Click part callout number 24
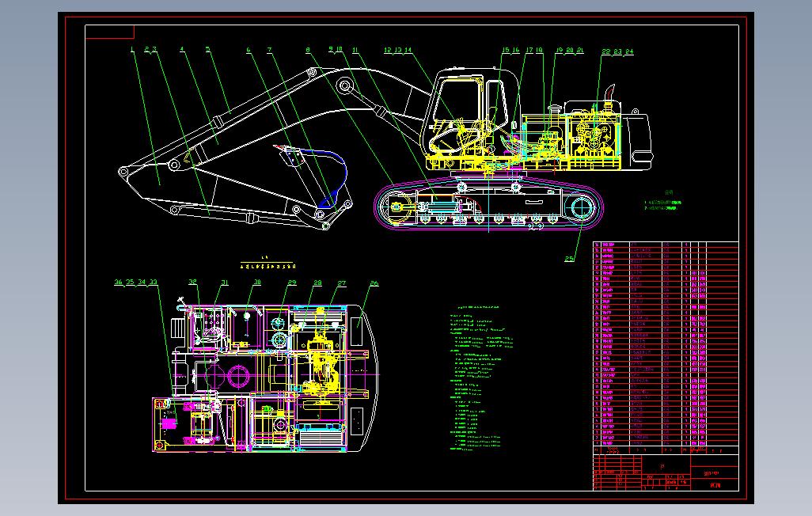The image size is (812, 516). click(629, 51)
